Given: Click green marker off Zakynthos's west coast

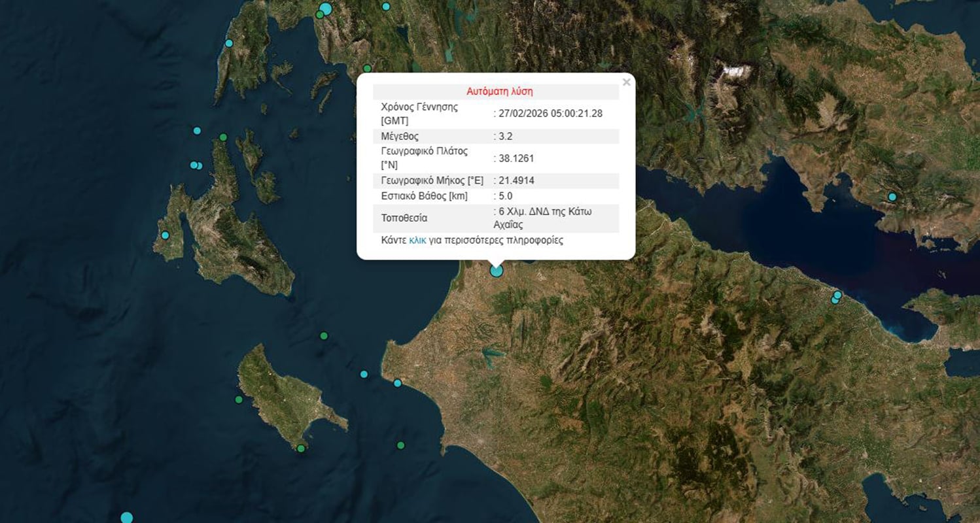Looking at the screenshot, I should (239, 399).
